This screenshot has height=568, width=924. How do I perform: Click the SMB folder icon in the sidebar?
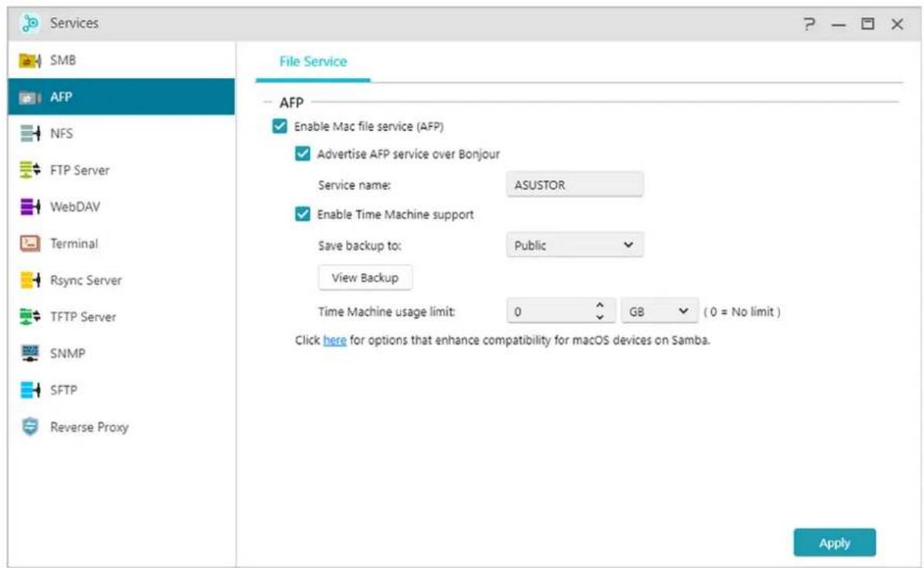[x=29, y=60]
